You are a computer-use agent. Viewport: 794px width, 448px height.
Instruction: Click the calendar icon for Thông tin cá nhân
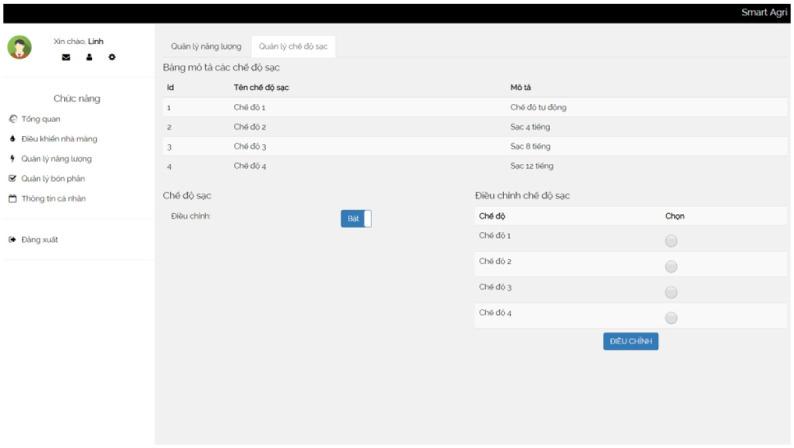point(12,199)
